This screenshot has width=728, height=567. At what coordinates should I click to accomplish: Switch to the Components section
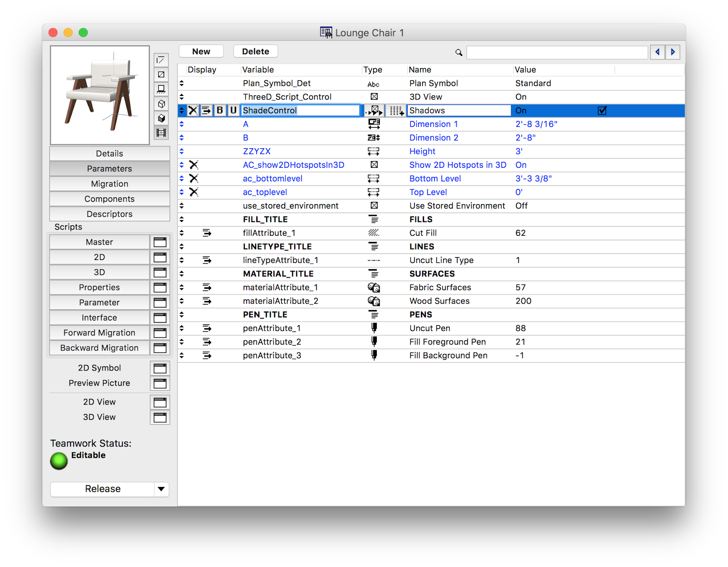click(110, 199)
